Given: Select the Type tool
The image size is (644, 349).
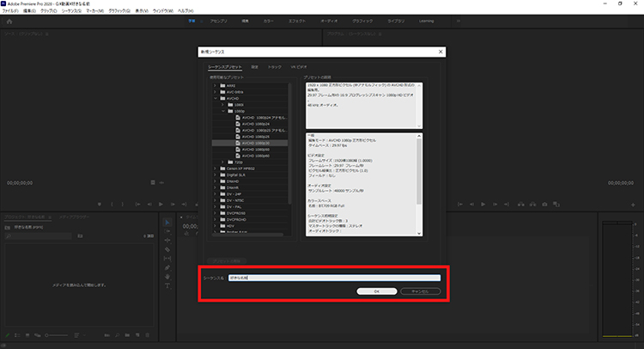Looking at the screenshot, I should point(167,285).
